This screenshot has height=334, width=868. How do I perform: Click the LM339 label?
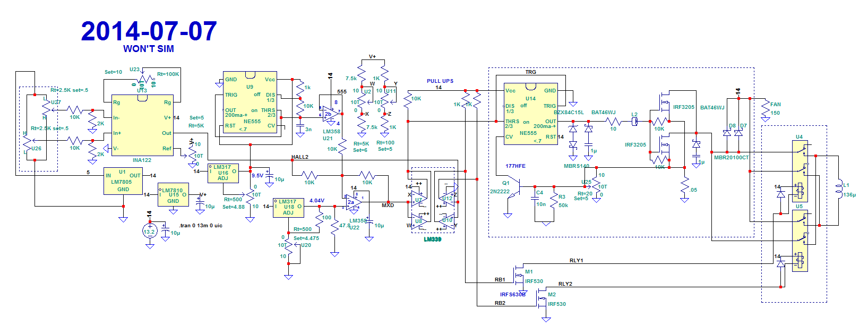click(433, 239)
